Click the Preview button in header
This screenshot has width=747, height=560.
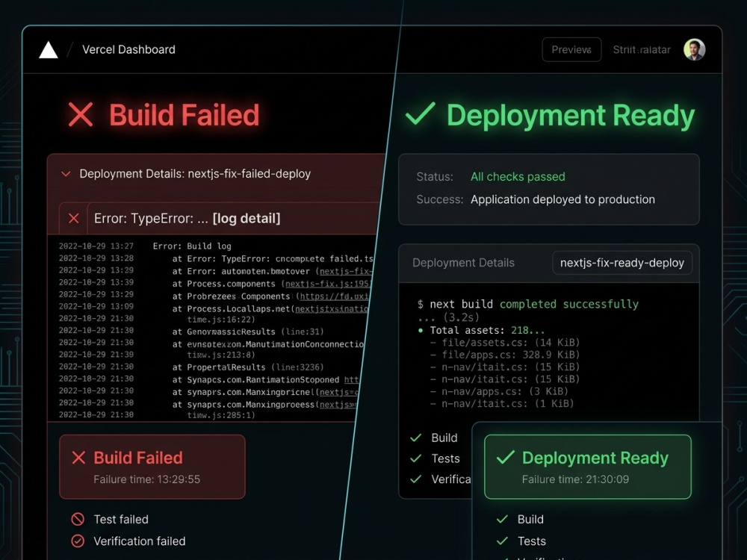click(571, 49)
